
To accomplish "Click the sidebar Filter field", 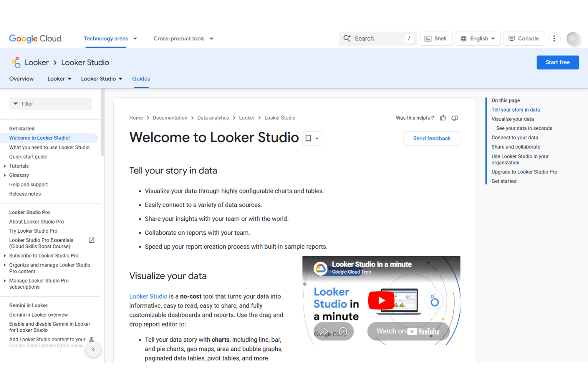I will [50, 104].
